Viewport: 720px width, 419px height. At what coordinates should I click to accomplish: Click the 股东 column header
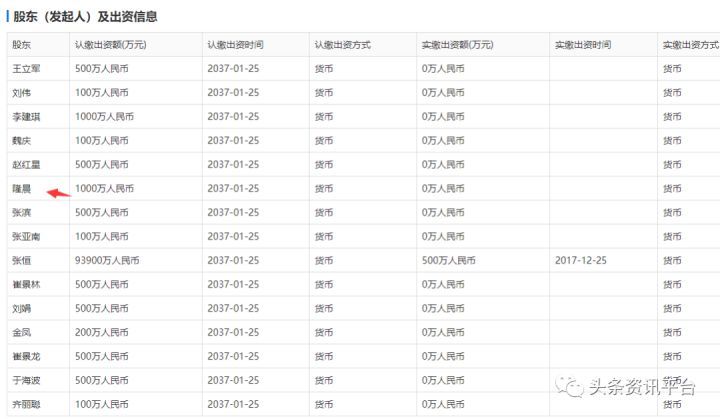tap(22, 45)
